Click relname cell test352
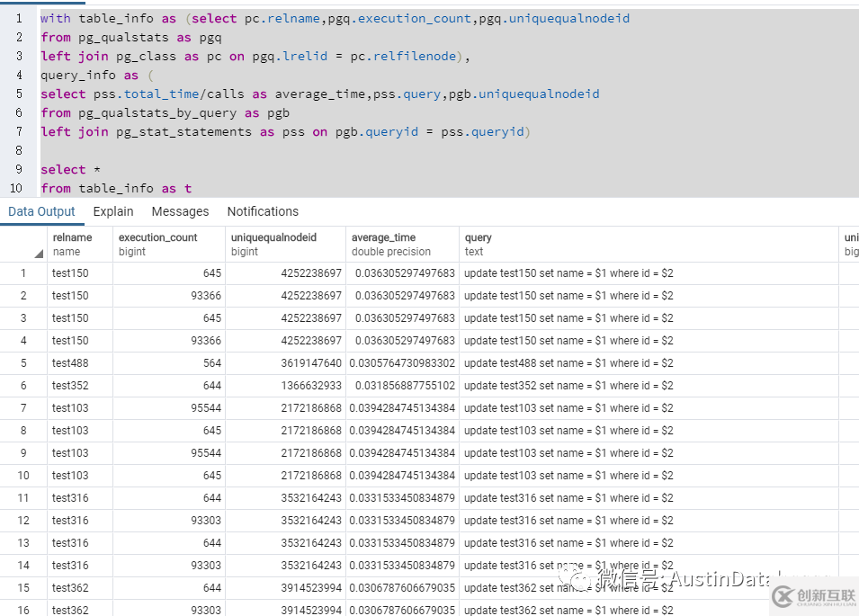 80,386
